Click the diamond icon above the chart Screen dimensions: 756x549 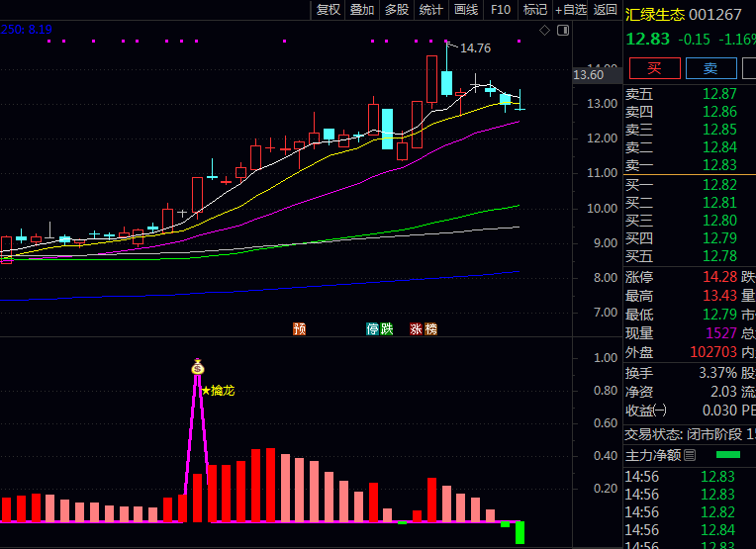point(544,31)
